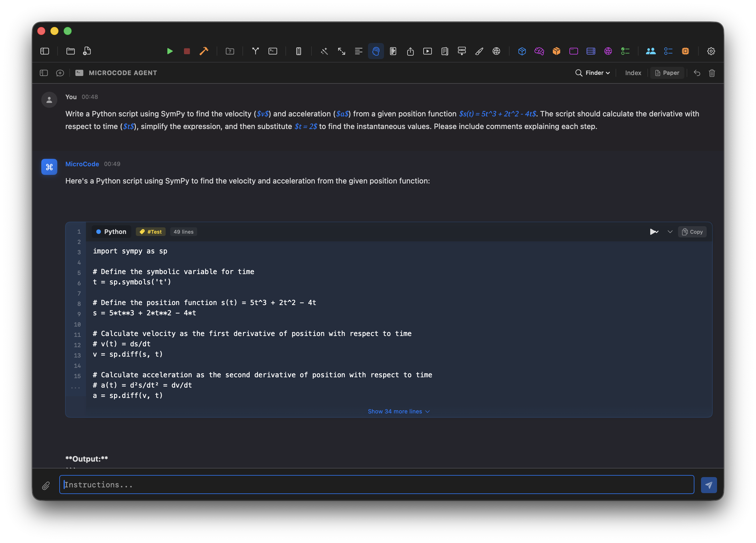
Task: Click the blue cube icon
Action: click(x=522, y=51)
